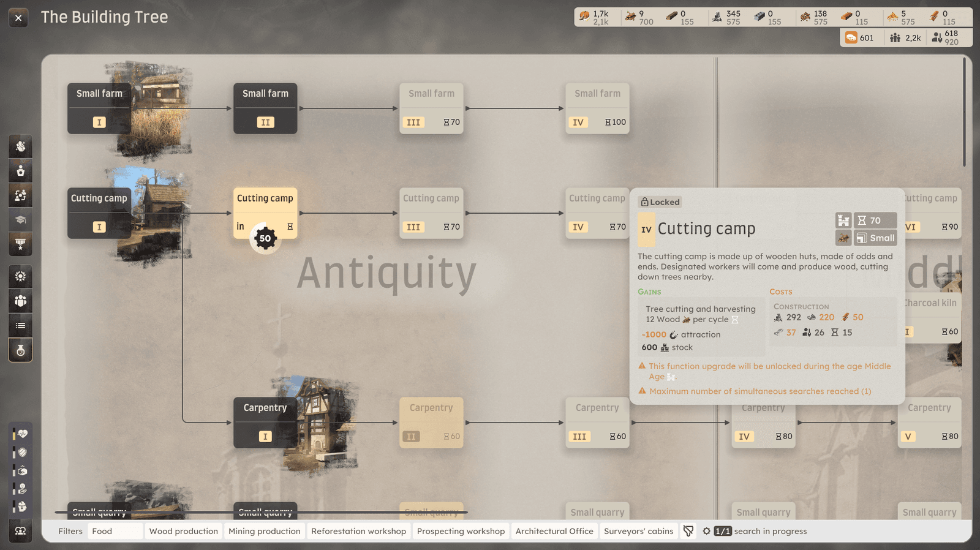This screenshot has width=980, height=550.
Task: Click the orange coin wealth icon 601
Action: (x=851, y=38)
